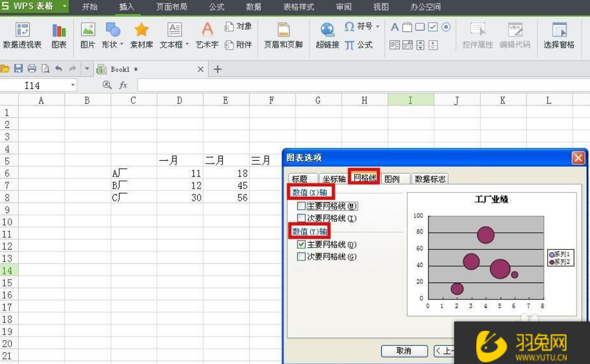Open the 数据标志 tab in chart options
Viewport: 590px width, 364px height.
point(430,179)
